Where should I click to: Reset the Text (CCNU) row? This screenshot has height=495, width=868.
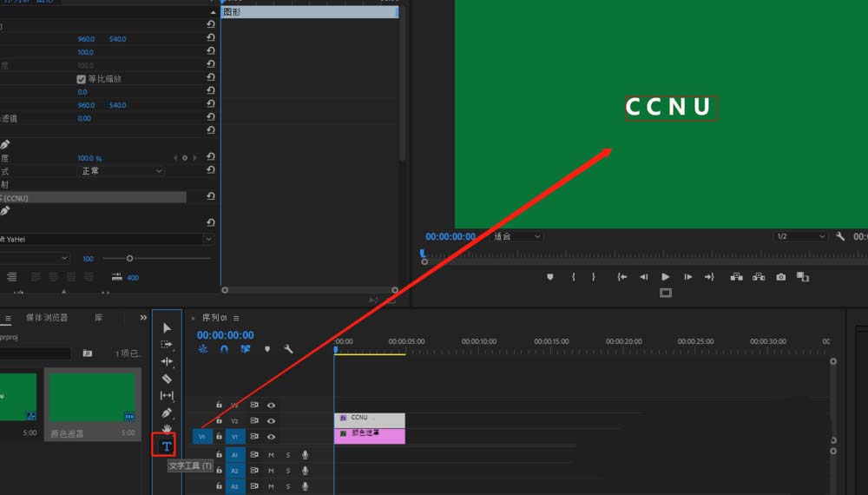coord(211,196)
